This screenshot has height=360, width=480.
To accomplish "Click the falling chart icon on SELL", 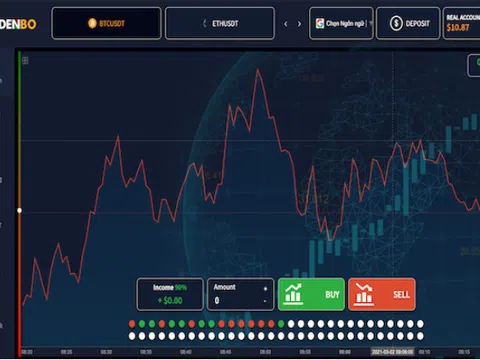I will (364, 294).
